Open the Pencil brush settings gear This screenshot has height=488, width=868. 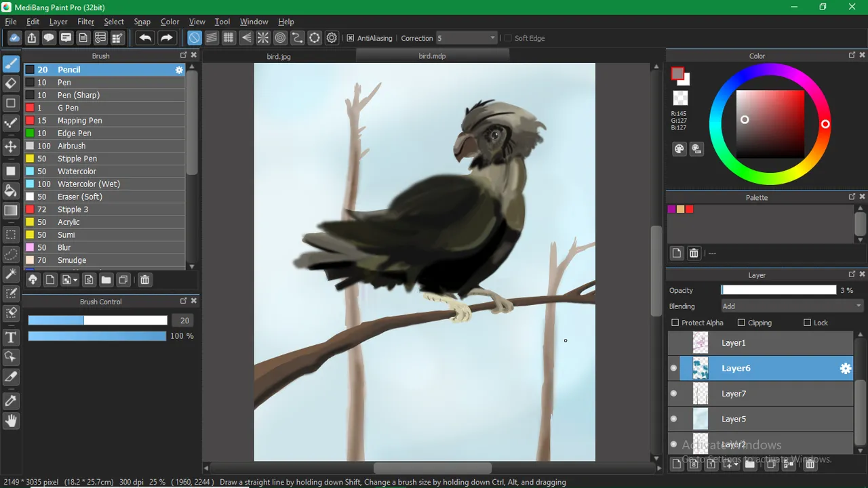click(179, 70)
